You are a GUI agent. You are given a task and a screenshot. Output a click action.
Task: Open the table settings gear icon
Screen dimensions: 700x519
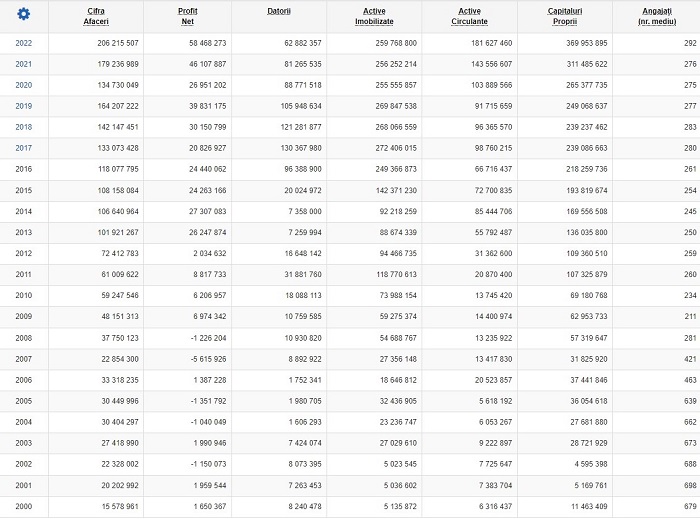(x=24, y=14)
